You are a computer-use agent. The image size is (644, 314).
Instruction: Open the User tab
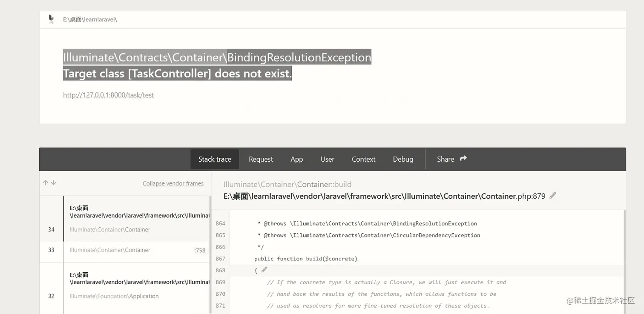tap(327, 159)
